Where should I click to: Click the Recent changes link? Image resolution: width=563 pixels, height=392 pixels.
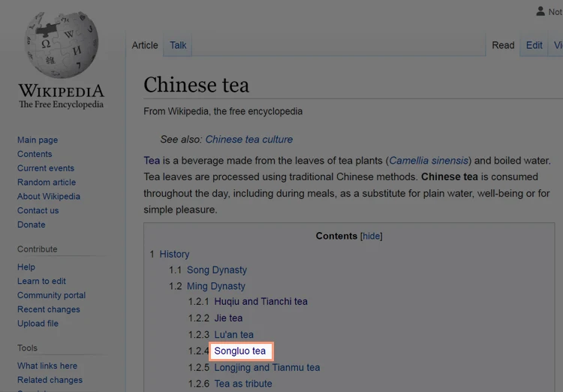coord(49,309)
